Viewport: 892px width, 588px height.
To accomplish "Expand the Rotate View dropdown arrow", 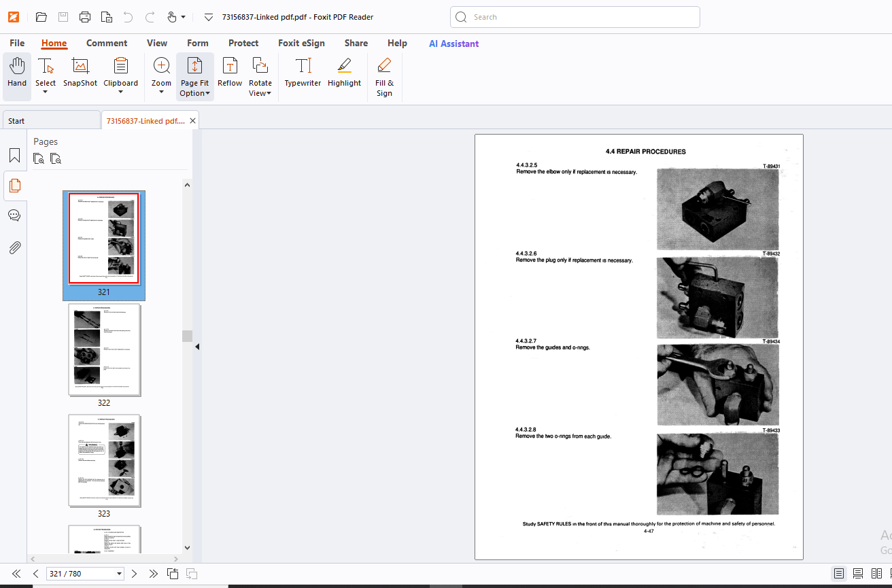I will pyautogui.click(x=269, y=94).
